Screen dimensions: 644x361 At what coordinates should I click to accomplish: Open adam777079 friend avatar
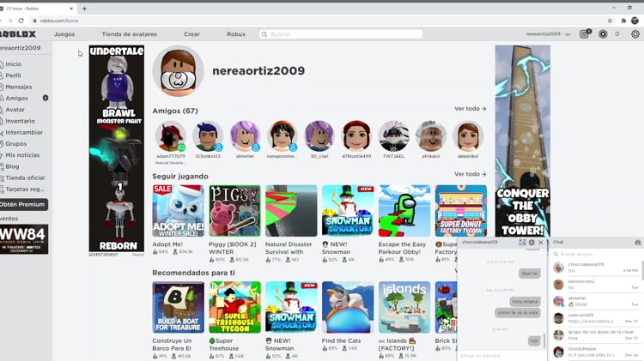tap(171, 135)
